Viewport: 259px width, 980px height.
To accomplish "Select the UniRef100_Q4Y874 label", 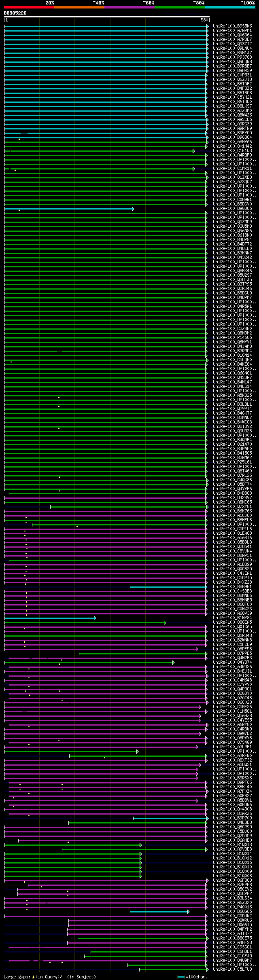I will (x=232, y=662).
